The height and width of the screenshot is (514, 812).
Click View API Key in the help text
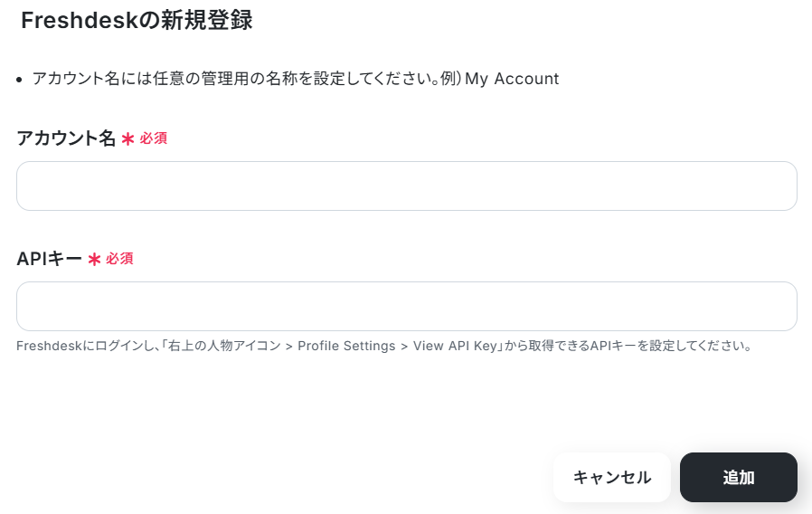tap(455, 346)
